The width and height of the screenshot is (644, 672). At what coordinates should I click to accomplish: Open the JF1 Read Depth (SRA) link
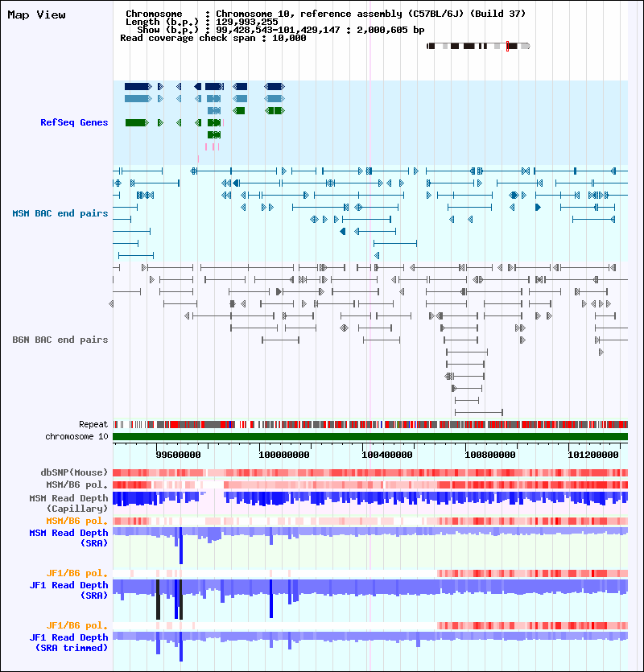(x=68, y=590)
